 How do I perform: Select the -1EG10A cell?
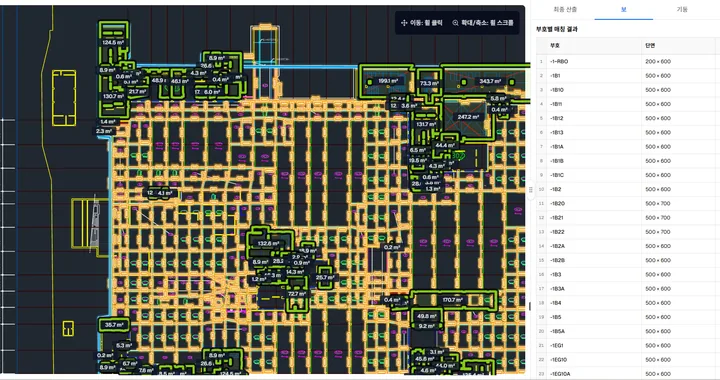pos(593,374)
